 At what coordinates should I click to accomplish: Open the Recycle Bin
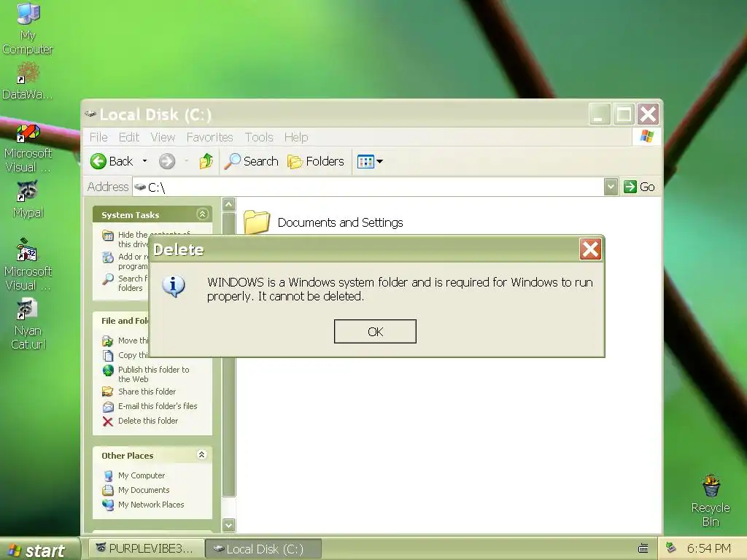point(711,501)
